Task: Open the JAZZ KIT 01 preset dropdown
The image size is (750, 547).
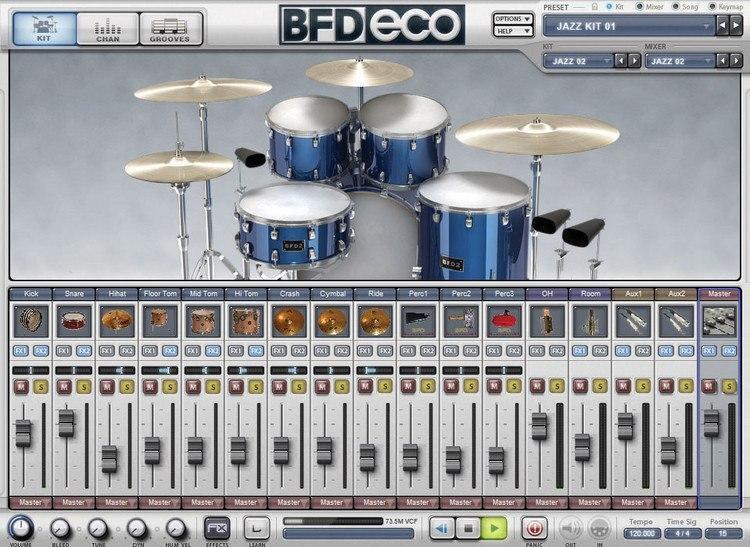Action: pyautogui.click(x=629, y=26)
